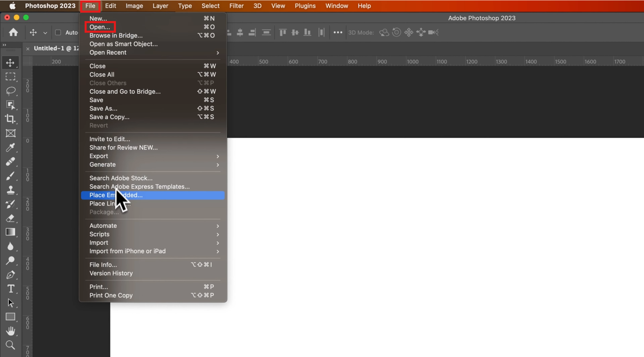Image resolution: width=644 pixels, height=357 pixels.
Task: Click Save As in the File menu
Action: click(103, 108)
